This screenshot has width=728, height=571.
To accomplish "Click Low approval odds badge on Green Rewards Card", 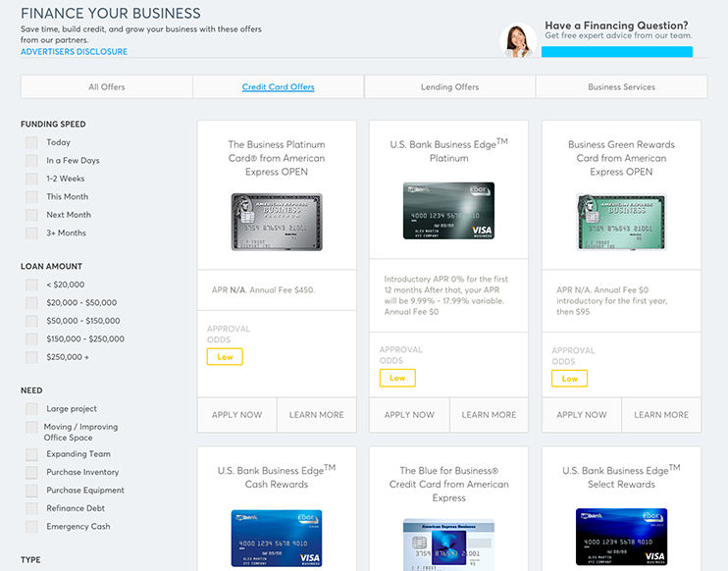I will coord(570,379).
